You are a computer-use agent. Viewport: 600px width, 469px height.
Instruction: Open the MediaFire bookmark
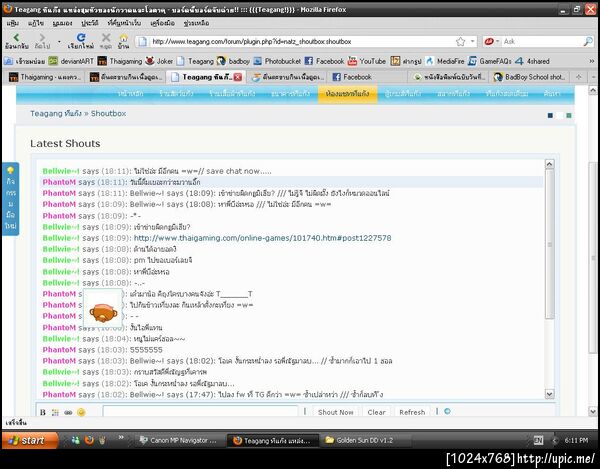coord(445,61)
